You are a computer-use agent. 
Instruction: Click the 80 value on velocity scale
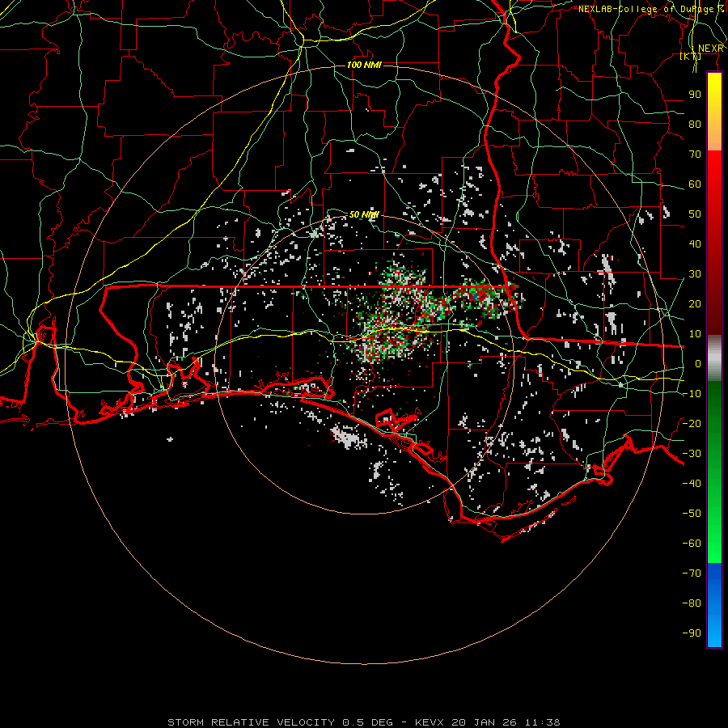(695, 124)
